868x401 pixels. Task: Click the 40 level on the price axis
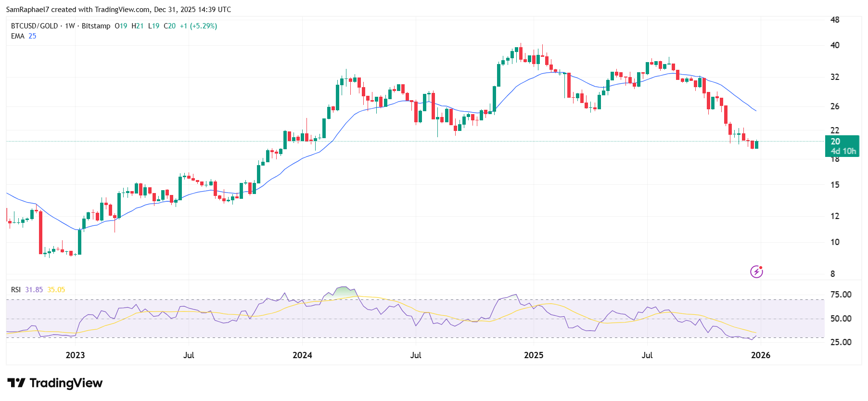click(x=835, y=45)
